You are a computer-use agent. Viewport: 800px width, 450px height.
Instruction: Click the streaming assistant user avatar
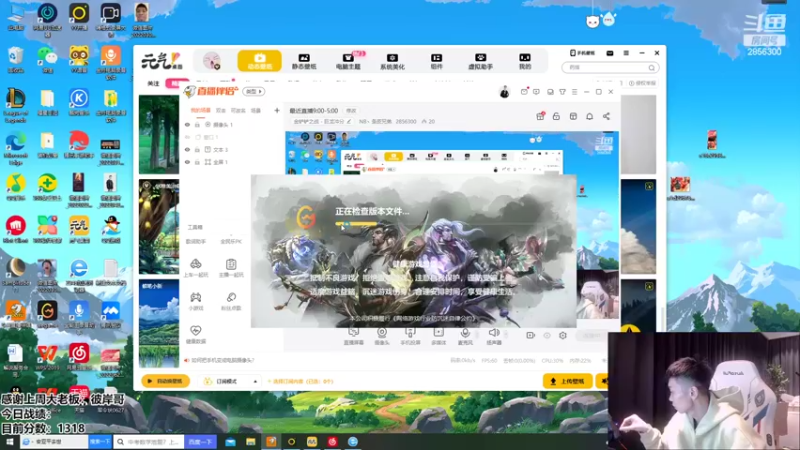(504, 92)
